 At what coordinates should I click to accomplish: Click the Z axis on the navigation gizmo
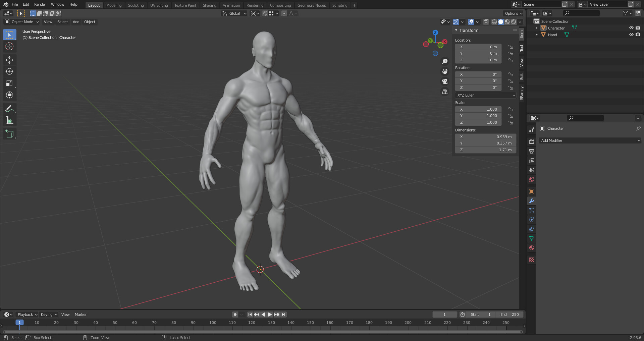[x=435, y=32]
